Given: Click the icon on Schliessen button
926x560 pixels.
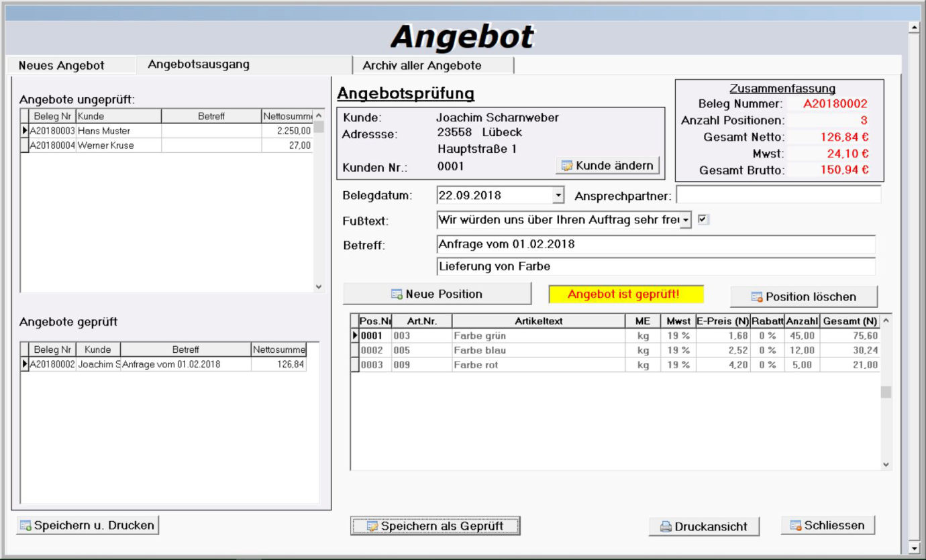Looking at the screenshot, I should click(x=795, y=525).
